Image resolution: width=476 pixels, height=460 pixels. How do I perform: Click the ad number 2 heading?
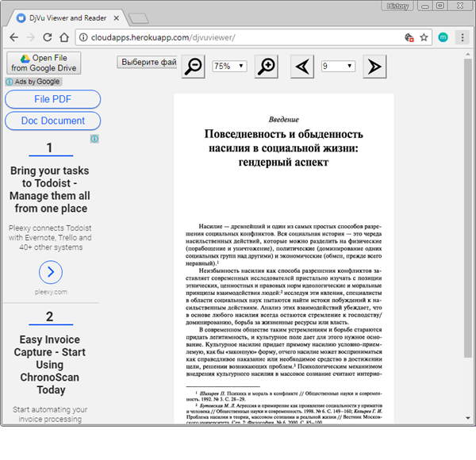(49, 316)
